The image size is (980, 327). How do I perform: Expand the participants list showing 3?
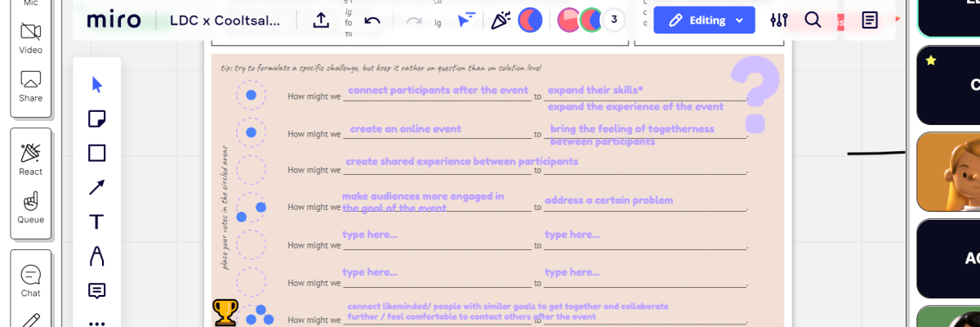click(613, 20)
